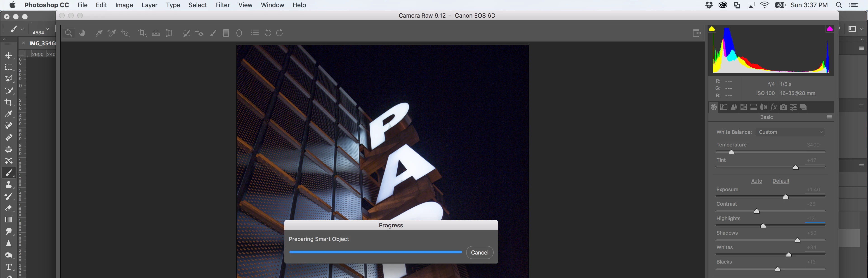
Task: Cancel the Preparing Smart Object progress
Action: coord(479,252)
